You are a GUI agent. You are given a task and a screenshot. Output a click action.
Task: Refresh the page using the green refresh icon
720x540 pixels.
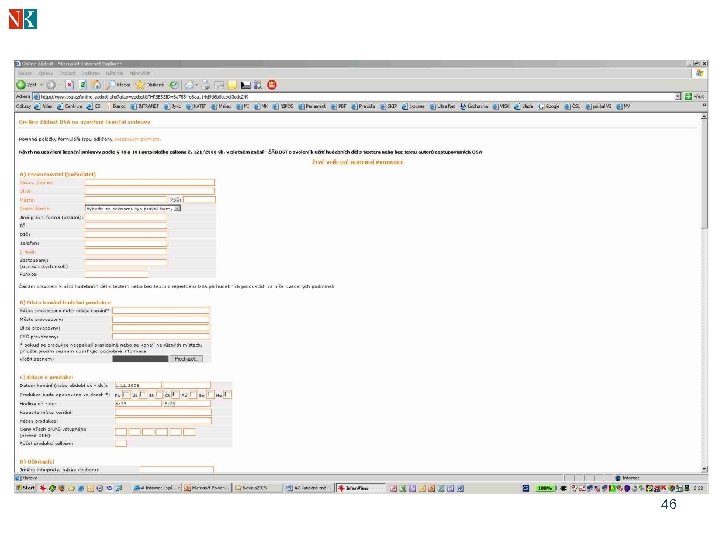[x=83, y=85]
